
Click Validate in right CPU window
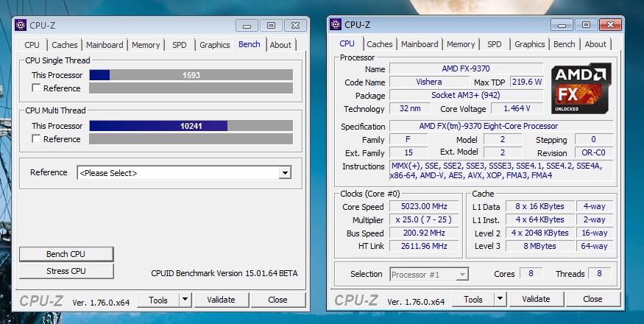pyautogui.click(x=536, y=299)
